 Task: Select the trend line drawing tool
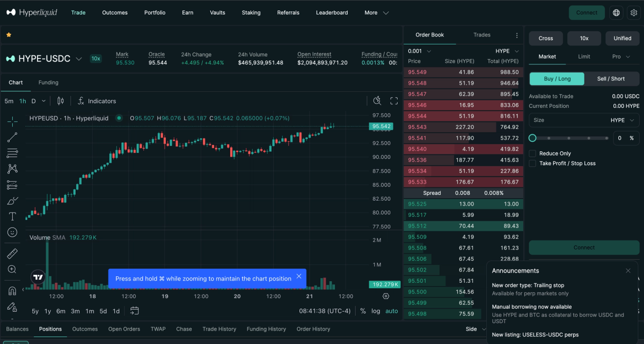pyautogui.click(x=12, y=137)
